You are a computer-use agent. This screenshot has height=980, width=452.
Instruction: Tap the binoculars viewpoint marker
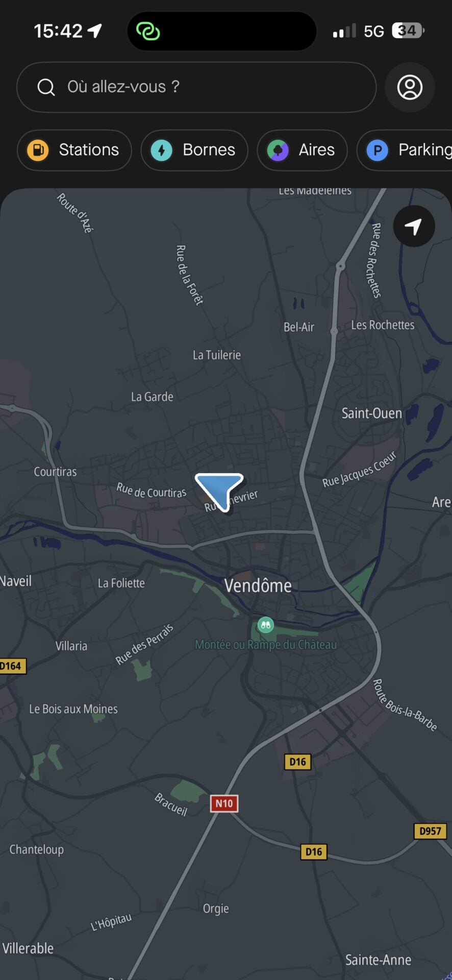(265, 624)
